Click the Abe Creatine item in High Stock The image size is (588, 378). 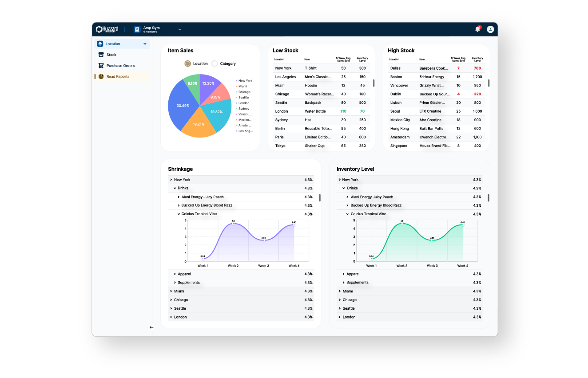(x=431, y=120)
